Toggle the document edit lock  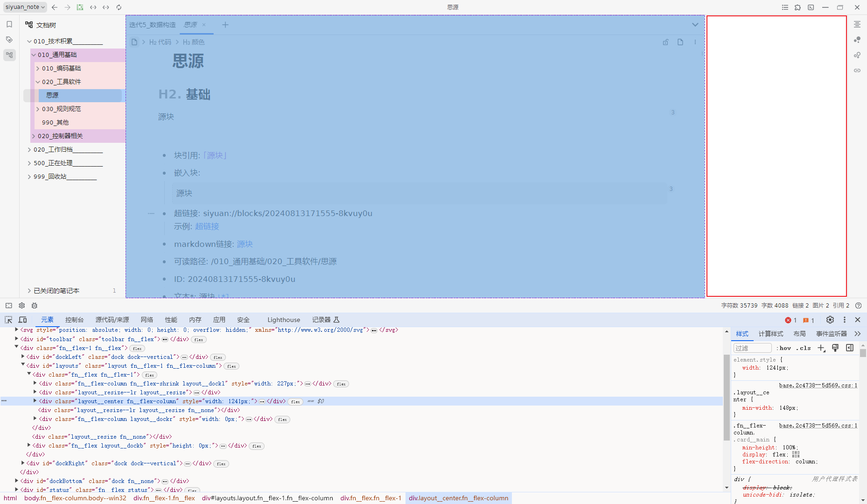click(x=666, y=42)
